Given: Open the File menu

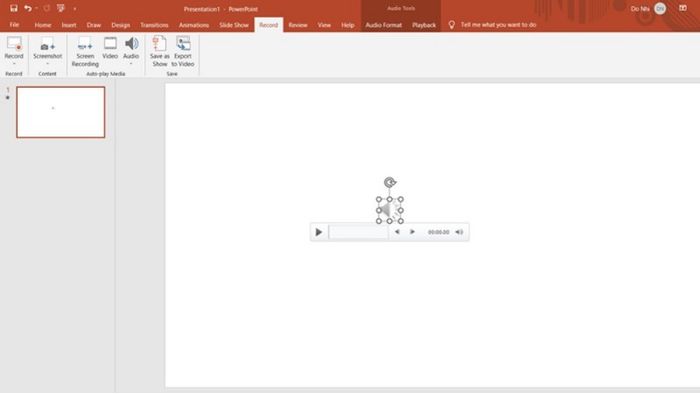Looking at the screenshot, I should click(14, 25).
